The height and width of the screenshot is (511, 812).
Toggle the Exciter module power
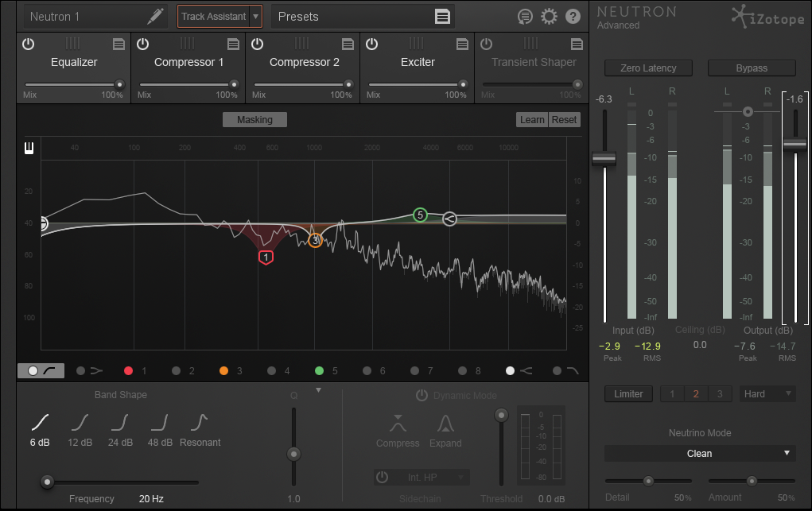pyautogui.click(x=372, y=44)
